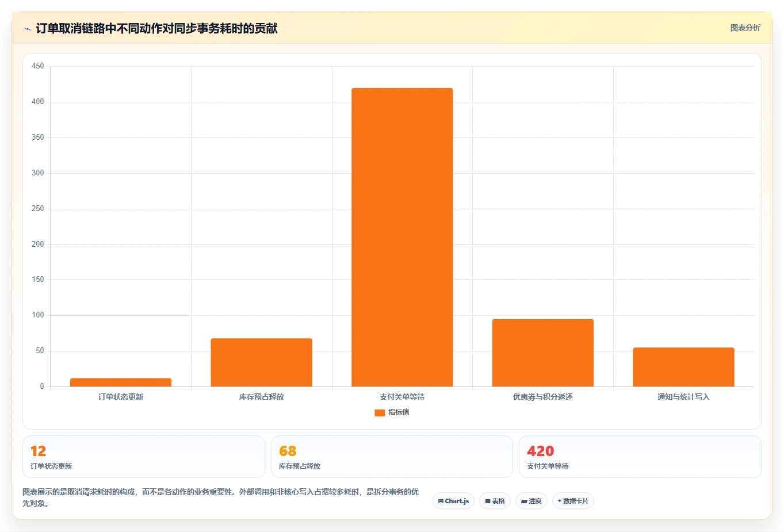784x532 pixels.
Task: Open the stat card showing 68
Action: [392, 457]
